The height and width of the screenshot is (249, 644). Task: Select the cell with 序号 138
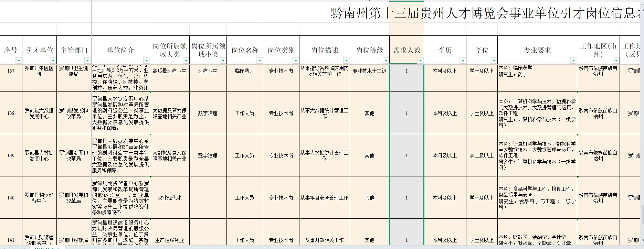tap(11, 113)
